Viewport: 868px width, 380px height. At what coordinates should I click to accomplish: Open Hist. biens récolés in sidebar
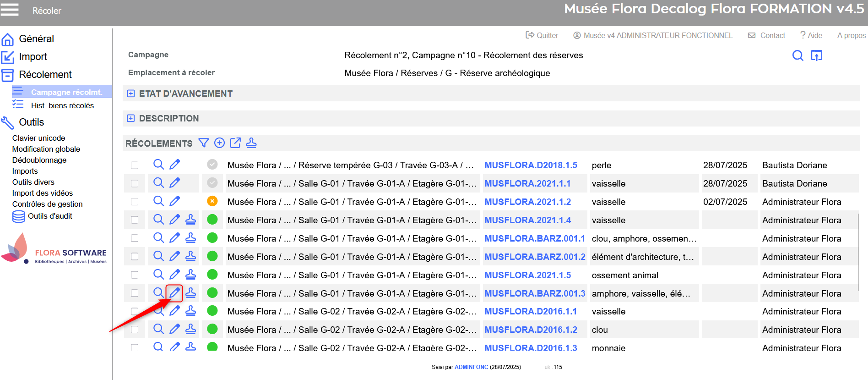point(62,105)
